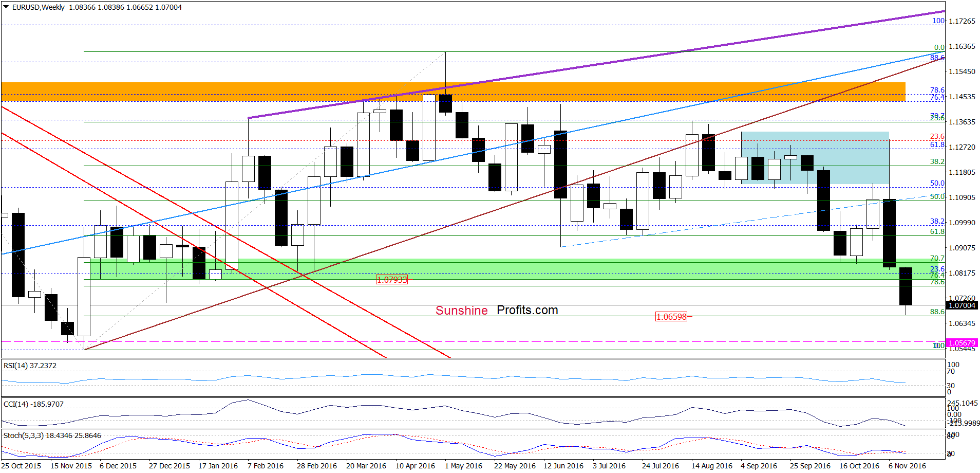
Task: Click the 24 Jul 2016 date label
Action: tap(661, 466)
